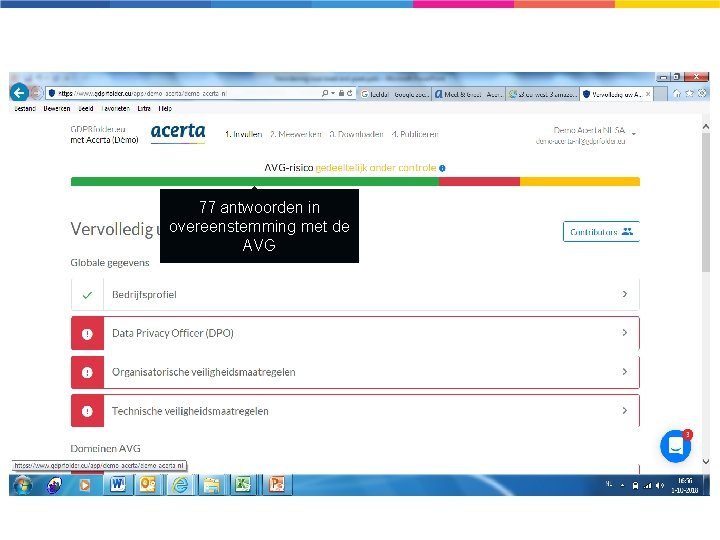Click the red segment of the risk bar

pyautogui.click(x=479, y=182)
